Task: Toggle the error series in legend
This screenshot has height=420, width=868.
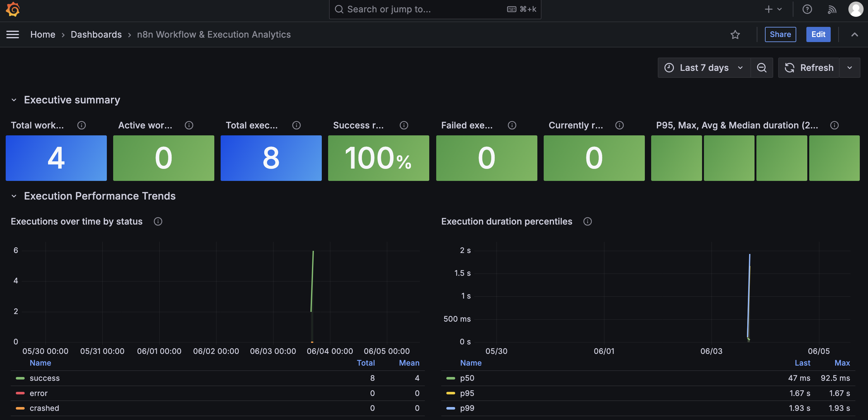Action: click(x=39, y=393)
